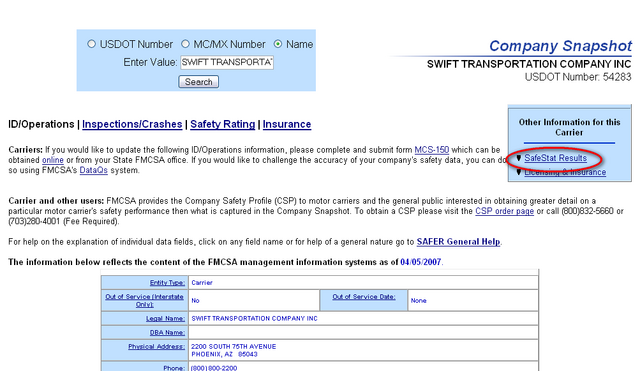This screenshot has width=640, height=371.
Task: Select the USDOT Number radio button
Action: point(91,44)
